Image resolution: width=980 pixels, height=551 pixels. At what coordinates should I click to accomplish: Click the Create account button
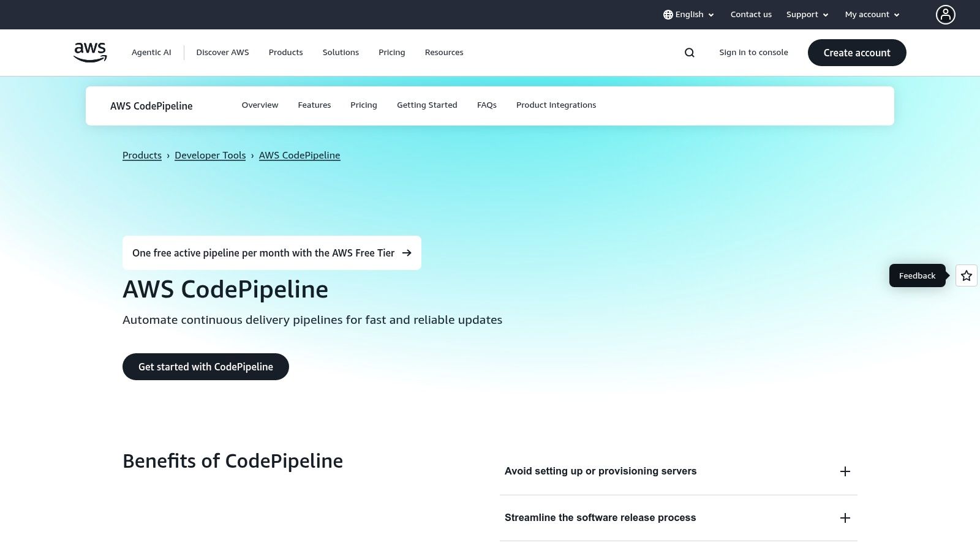coord(857,53)
